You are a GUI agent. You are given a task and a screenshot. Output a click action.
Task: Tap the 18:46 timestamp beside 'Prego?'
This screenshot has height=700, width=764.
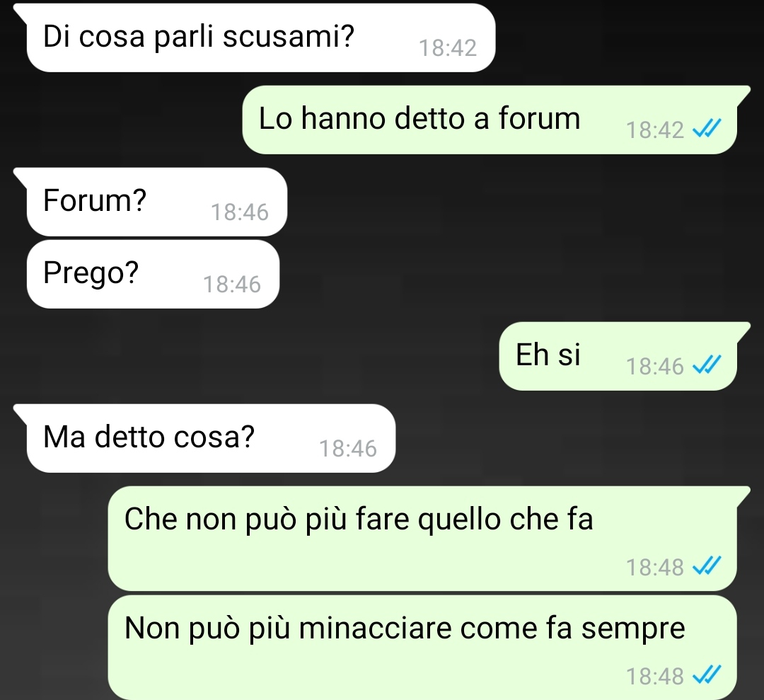coord(231,285)
